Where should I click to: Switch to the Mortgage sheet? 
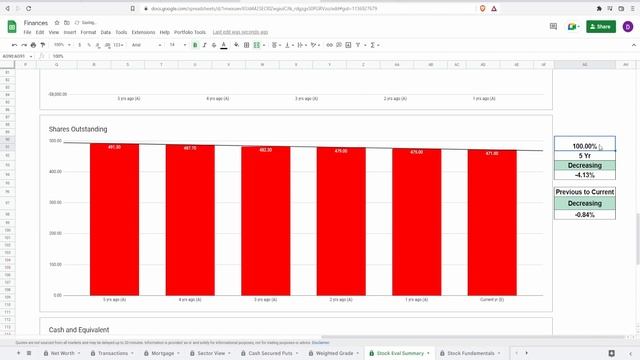(x=162, y=353)
